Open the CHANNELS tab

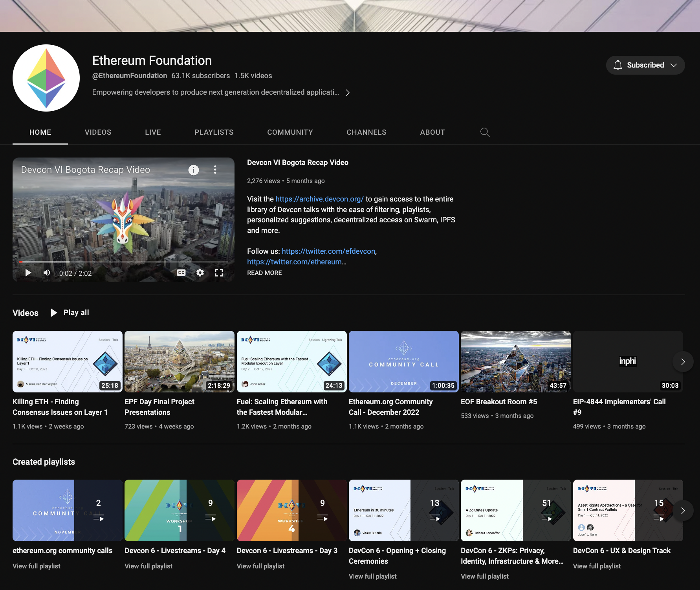[366, 132]
